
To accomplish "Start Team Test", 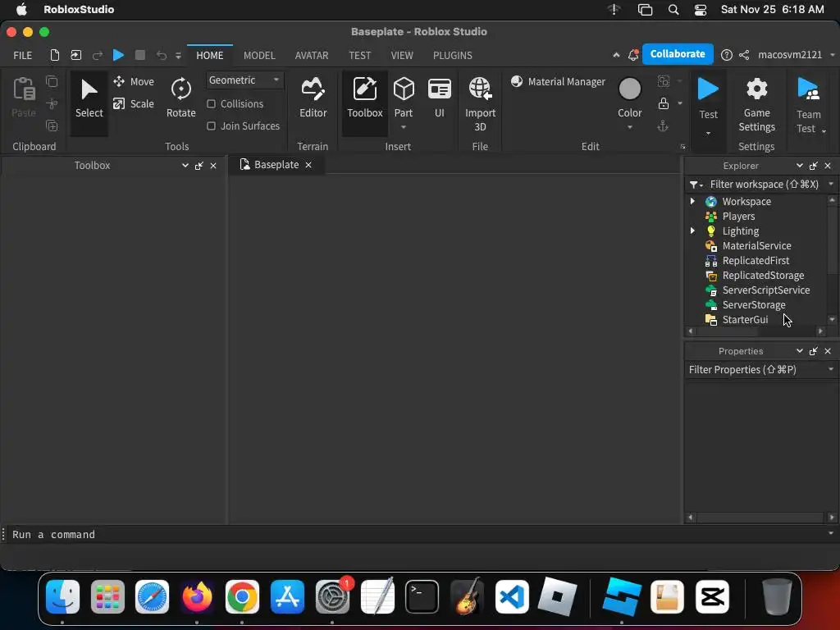I will tap(808, 105).
